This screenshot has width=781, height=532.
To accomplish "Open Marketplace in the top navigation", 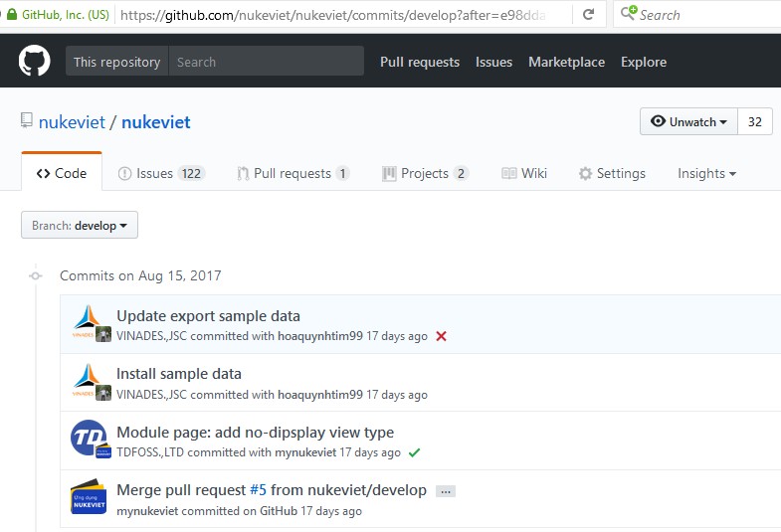I will (x=566, y=62).
